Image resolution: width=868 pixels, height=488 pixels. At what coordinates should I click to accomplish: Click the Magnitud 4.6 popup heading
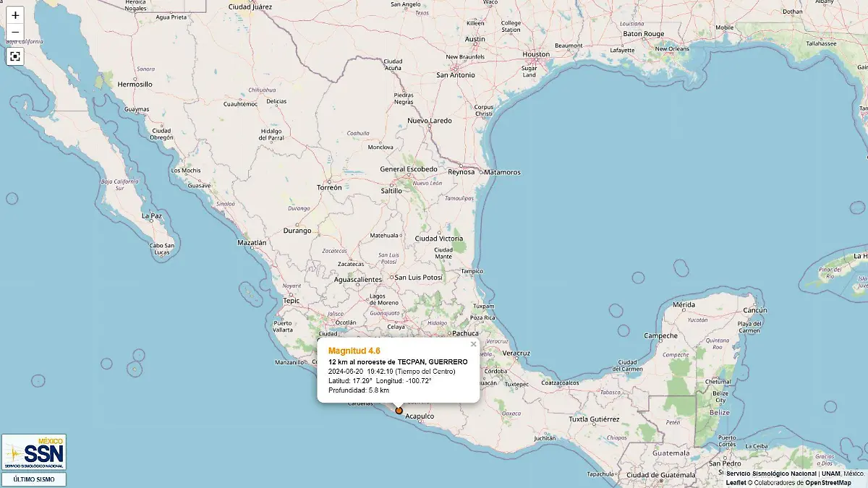click(354, 351)
